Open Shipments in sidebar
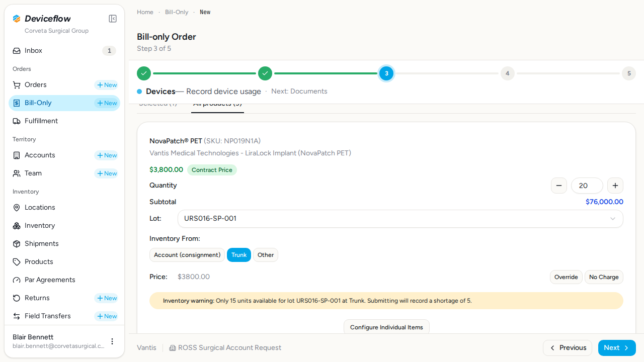Viewport: 644px width, 362px height. (64, 244)
